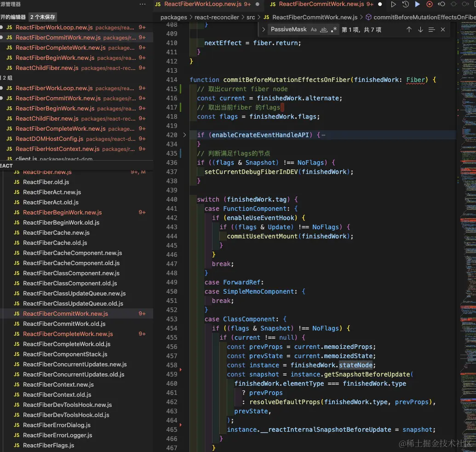Click line number 436 in gutter
476x452 pixels.
172,162
